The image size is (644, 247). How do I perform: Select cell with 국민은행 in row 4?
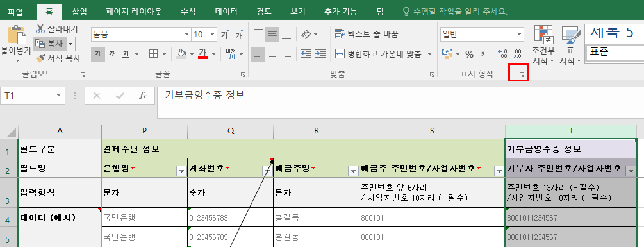tap(144, 217)
